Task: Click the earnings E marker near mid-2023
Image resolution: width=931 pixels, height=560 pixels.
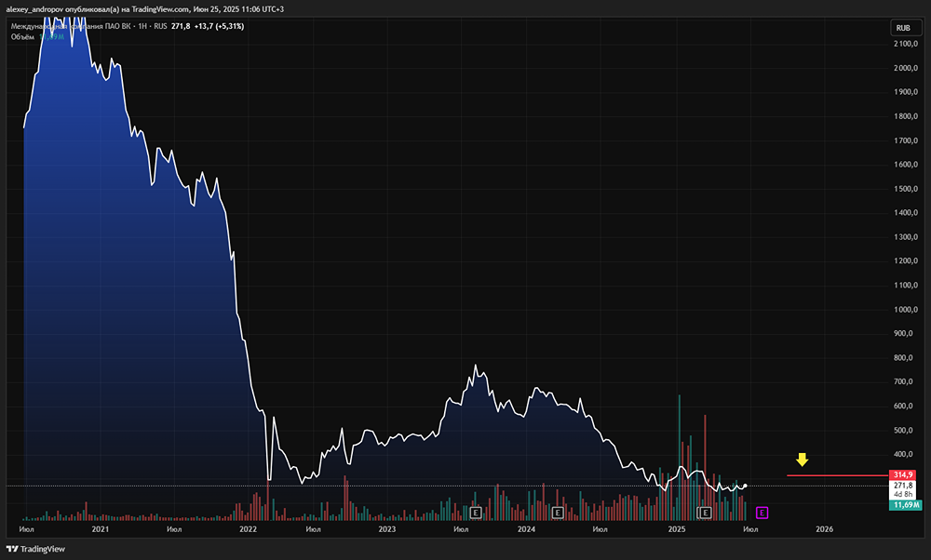Action: [476, 513]
